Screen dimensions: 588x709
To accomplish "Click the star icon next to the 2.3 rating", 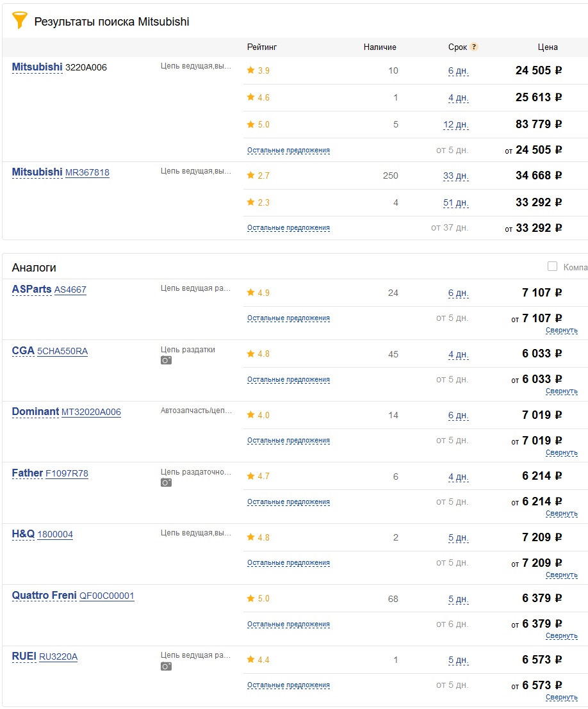I will 250,202.
